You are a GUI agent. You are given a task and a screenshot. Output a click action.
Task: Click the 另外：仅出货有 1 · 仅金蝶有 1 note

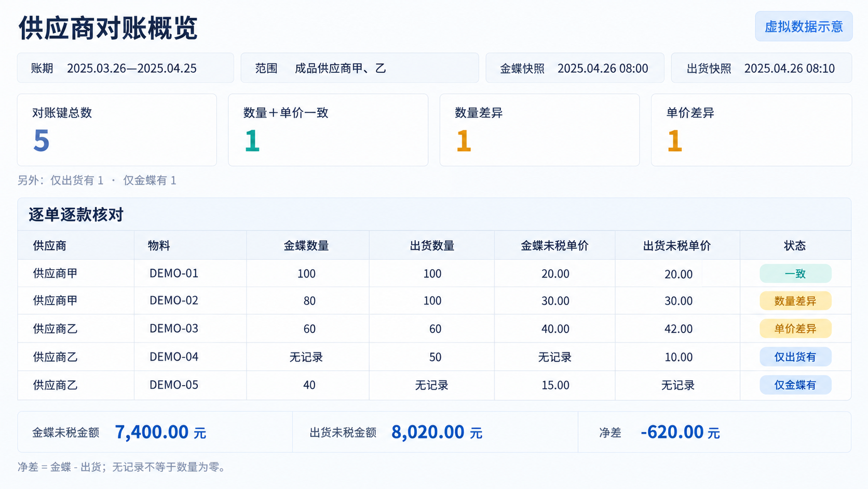click(97, 180)
